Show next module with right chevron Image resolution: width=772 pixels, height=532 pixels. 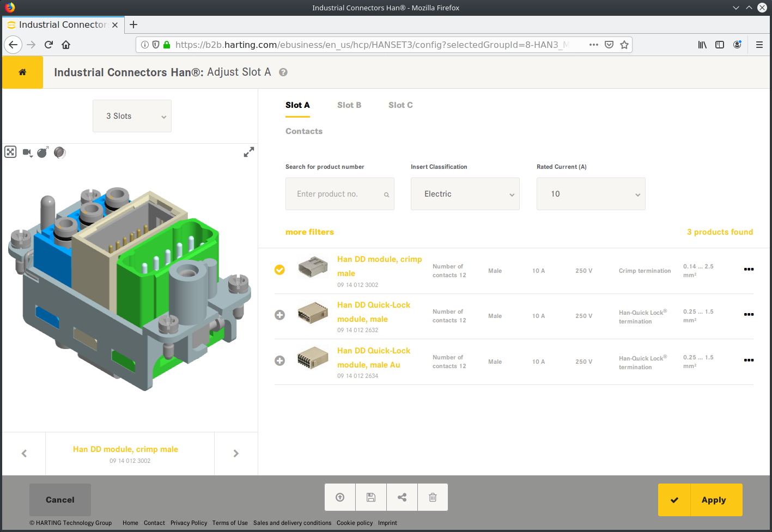pos(236,454)
